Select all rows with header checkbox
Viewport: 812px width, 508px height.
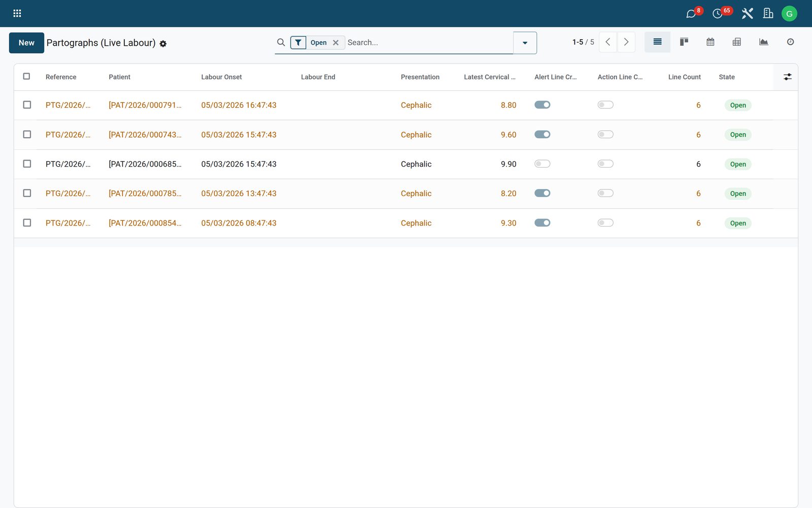tap(27, 77)
